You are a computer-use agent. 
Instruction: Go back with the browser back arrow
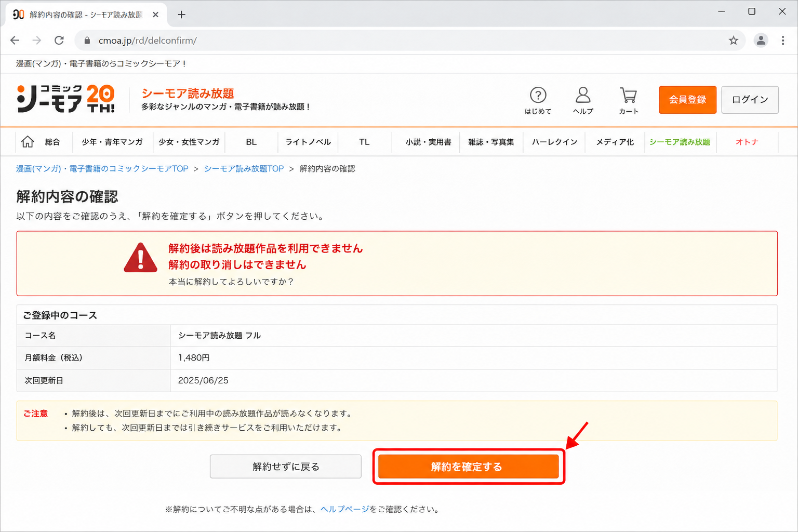[15, 40]
